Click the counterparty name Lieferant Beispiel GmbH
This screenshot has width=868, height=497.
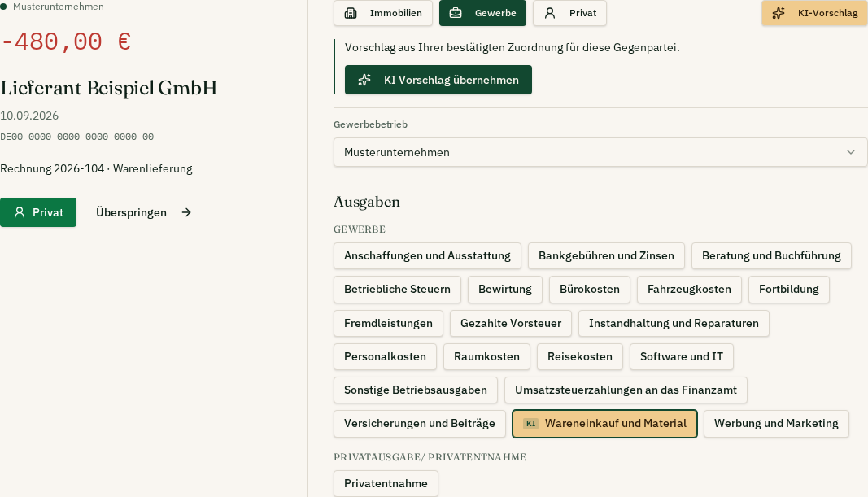click(108, 88)
